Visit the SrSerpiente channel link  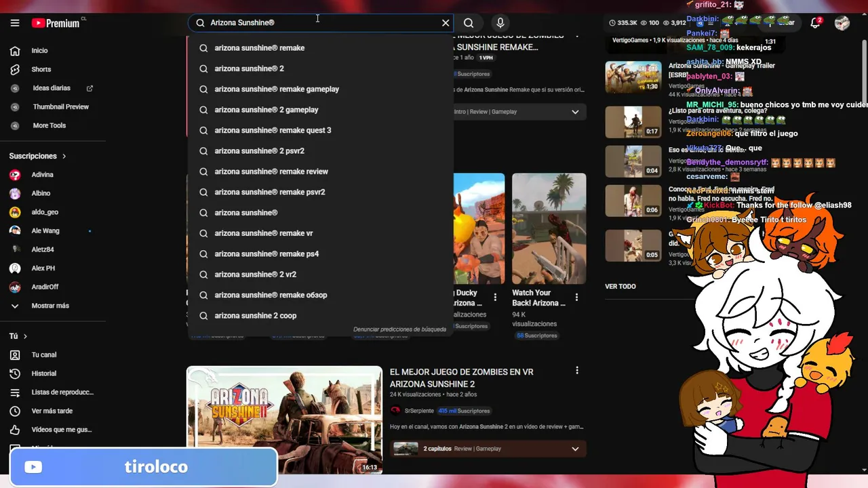pos(420,411)
